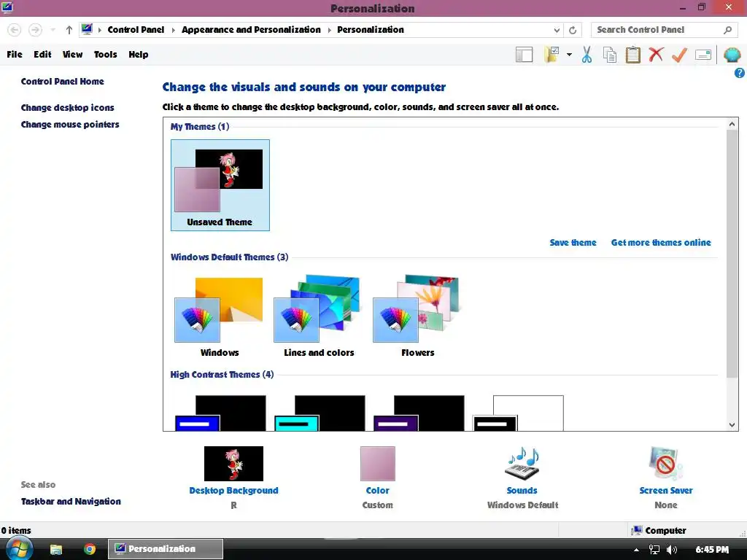The height and width of the screenshot is (560, 747).
Task: Click the orange checkmark Properties icon
Action: (x=679, y=55)
